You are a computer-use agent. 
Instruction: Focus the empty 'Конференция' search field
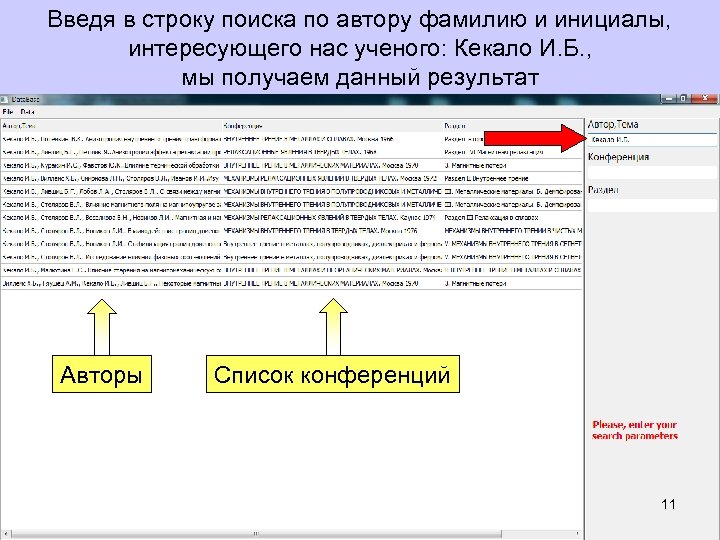[x=652, y=172]
